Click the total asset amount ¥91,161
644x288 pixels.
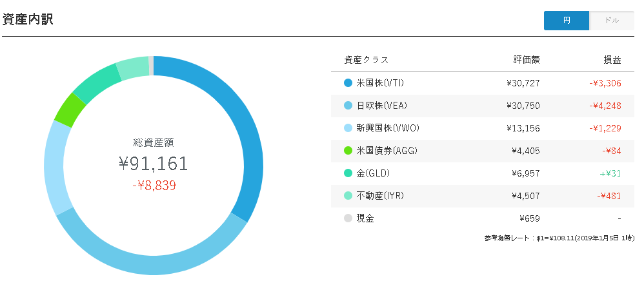154,163
